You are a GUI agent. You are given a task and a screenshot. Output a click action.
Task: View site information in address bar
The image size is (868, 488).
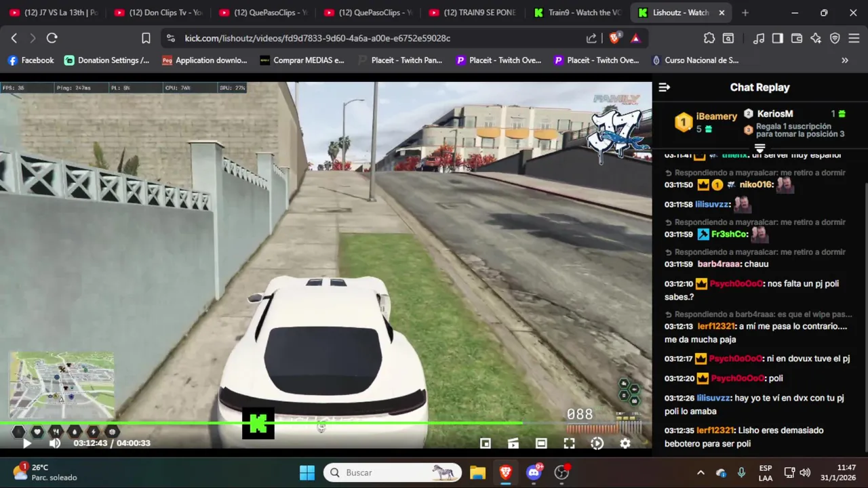point(170,39)
